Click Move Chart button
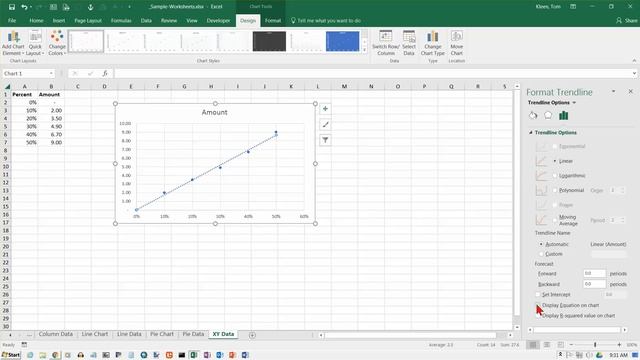This screenshot has width=640, height=360. (x=456, y=43)
